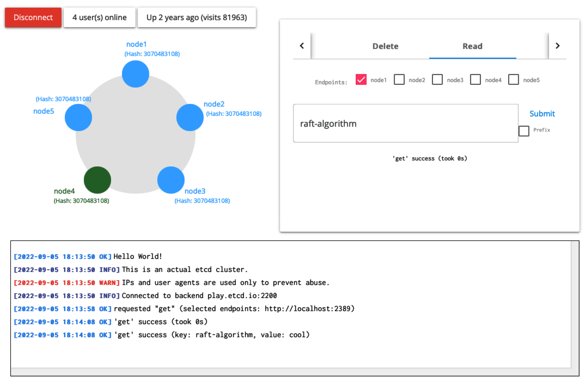This screenshot has height=390, width=588.
Task: Enable the node2 endpoint checkbox
Action: tap(399, 80)
